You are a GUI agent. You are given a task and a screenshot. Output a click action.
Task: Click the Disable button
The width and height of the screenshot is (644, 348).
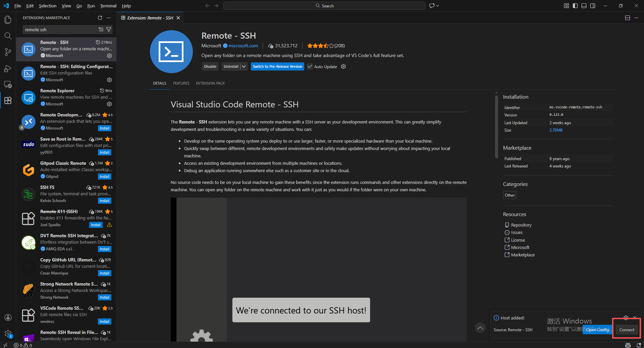210,66
